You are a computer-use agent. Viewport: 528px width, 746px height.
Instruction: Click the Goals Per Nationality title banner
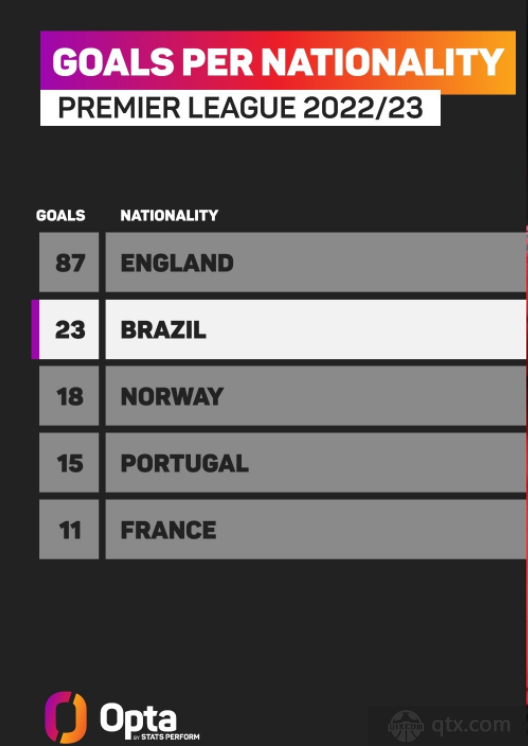point(278,62)
